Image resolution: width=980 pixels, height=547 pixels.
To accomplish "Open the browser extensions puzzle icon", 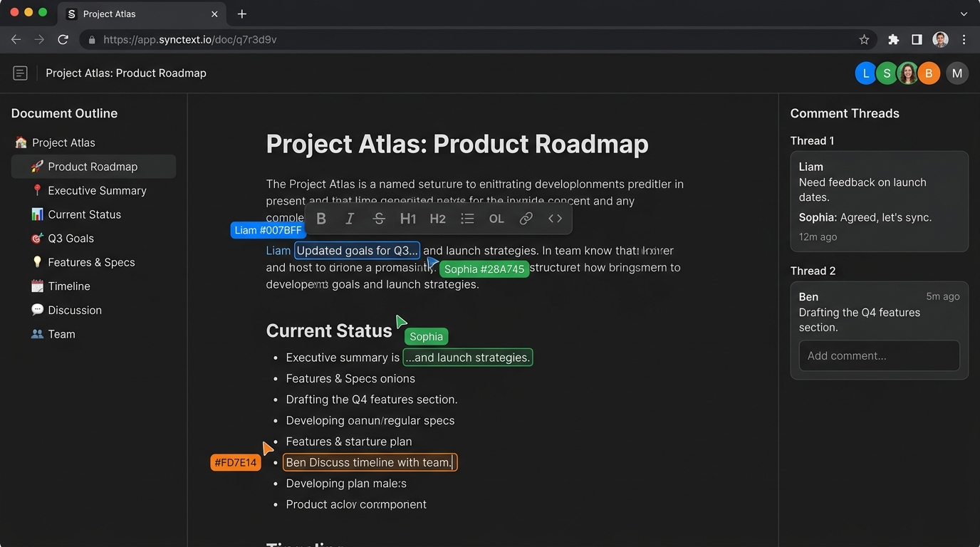I will coord(894,40).
